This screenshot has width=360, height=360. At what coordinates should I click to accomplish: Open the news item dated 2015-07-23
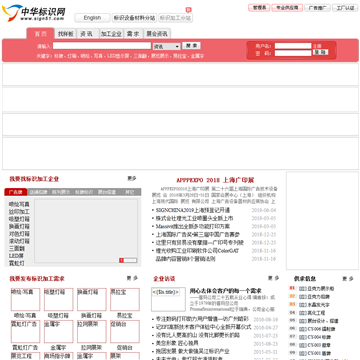click(197, 335)
